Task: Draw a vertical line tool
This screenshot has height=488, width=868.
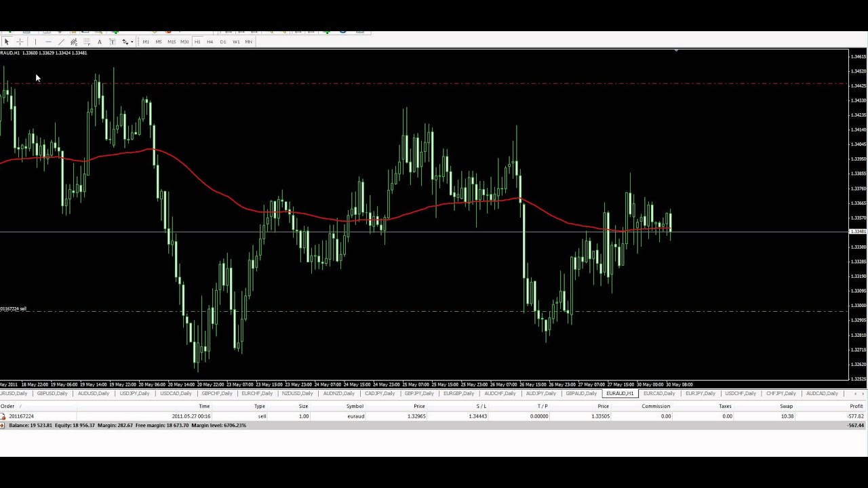Action: point(35,42)
